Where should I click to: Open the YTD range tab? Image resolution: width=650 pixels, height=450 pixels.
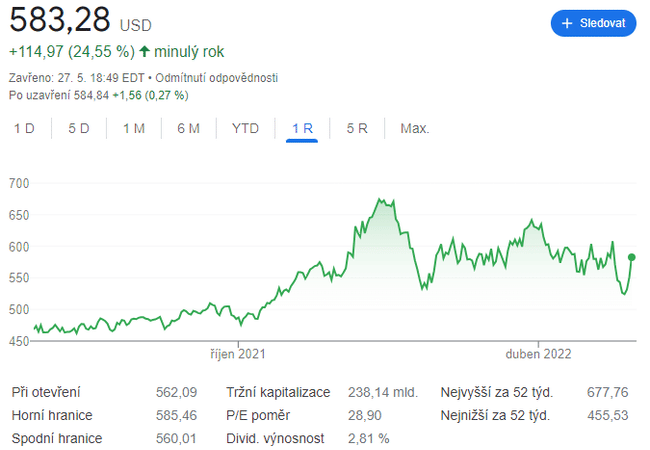[x=245, y=128]
